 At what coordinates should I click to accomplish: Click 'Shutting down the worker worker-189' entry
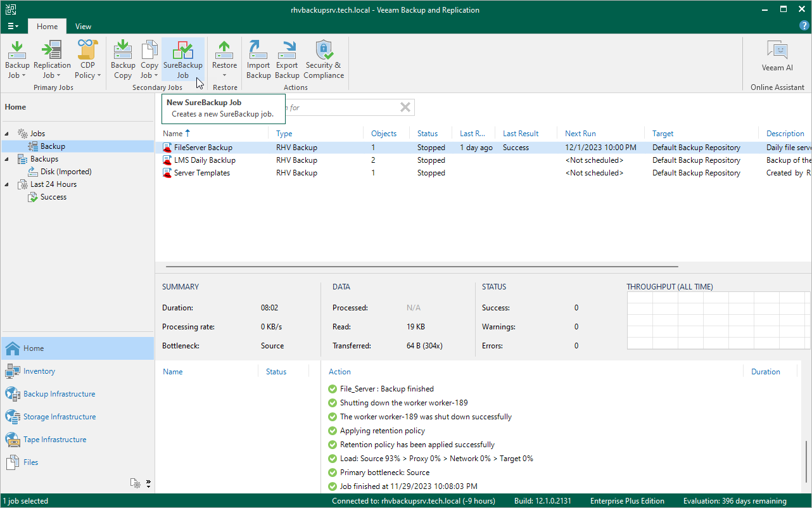click(x=403, y=403)
